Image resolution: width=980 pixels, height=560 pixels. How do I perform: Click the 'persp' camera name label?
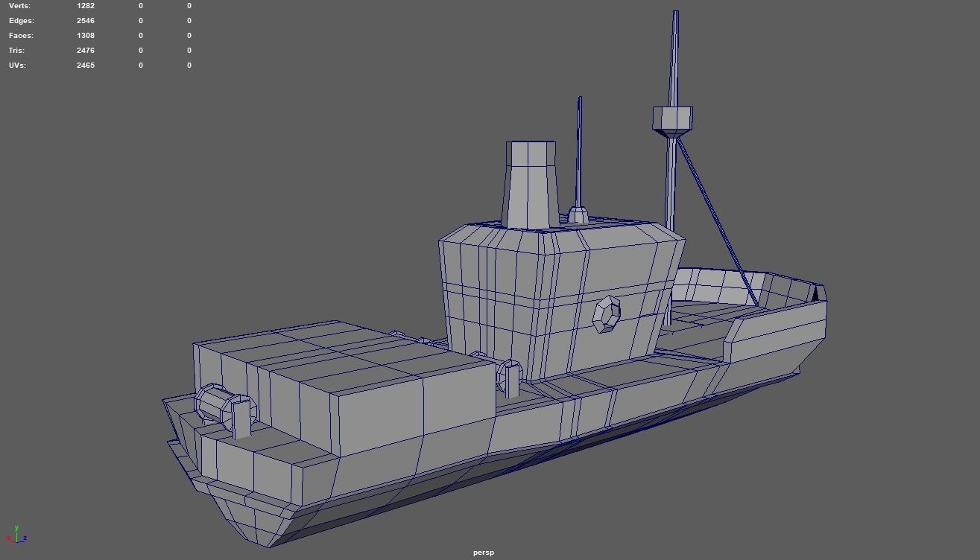[x=483, y=553]
